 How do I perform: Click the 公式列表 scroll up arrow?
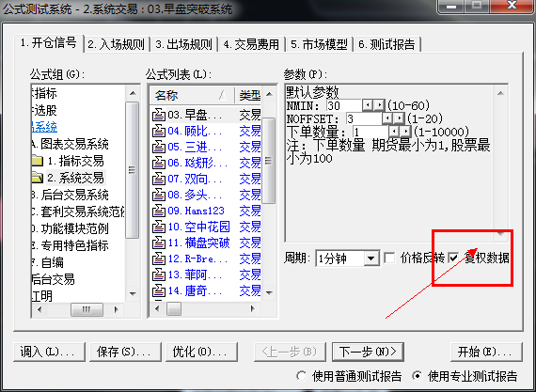tap(269, 94)
